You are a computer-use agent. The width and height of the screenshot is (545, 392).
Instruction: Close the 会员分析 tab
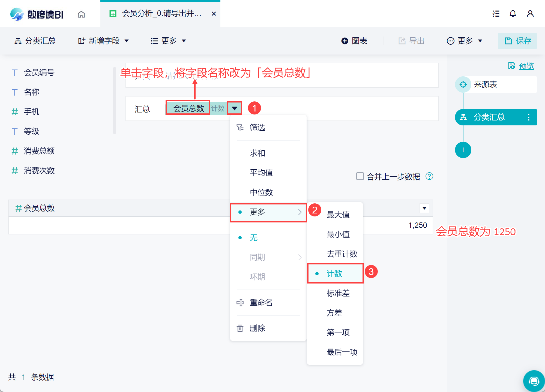[214, 14]
